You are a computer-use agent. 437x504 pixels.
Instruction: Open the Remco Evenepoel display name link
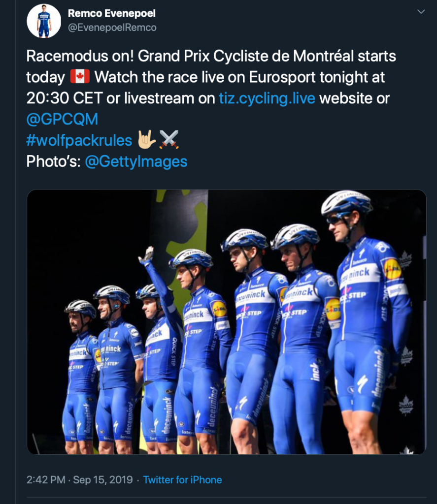tap(112, 13)
